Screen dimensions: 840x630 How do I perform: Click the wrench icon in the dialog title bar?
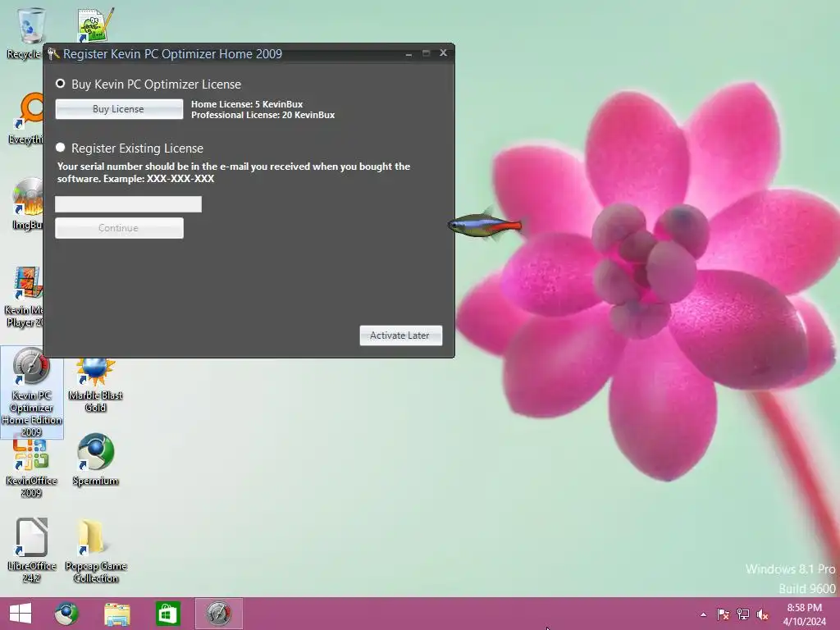tap(53, 53)
